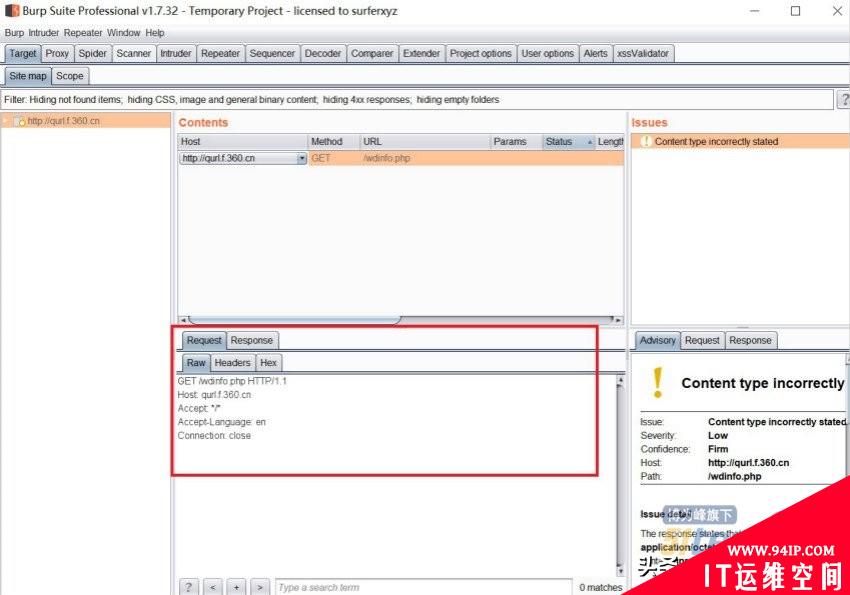The height and width of the screenshot is (595, 850).
Task: Switch to the Decoder tab
Action: pyautogui.click(x=323, y=54)
